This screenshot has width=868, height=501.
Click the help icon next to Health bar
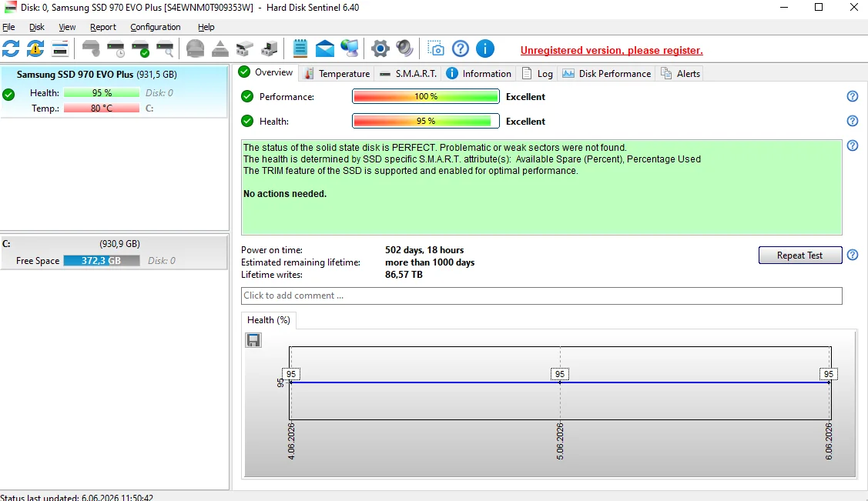click(853, 121)
